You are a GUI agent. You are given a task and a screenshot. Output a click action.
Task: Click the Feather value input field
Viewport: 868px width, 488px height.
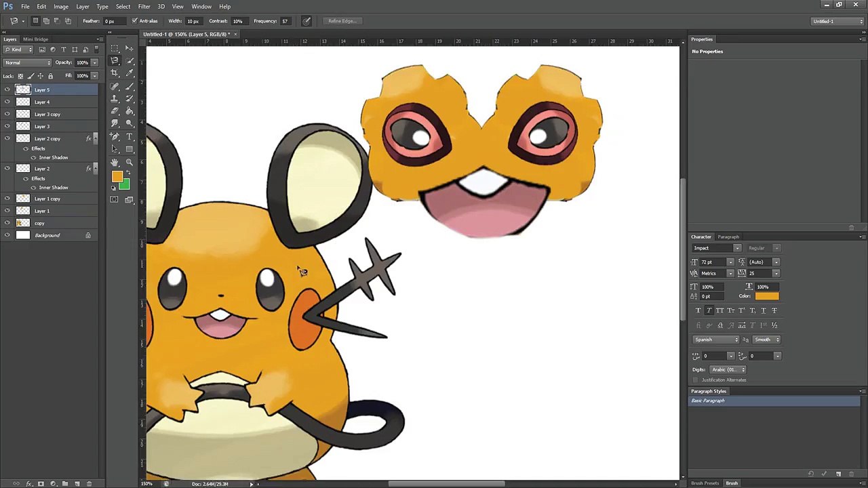[x=116, y=21]
